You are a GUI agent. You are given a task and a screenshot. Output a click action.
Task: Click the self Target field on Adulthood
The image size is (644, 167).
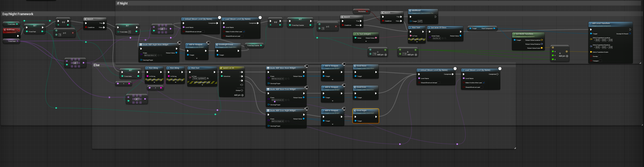tap(420, 21)
